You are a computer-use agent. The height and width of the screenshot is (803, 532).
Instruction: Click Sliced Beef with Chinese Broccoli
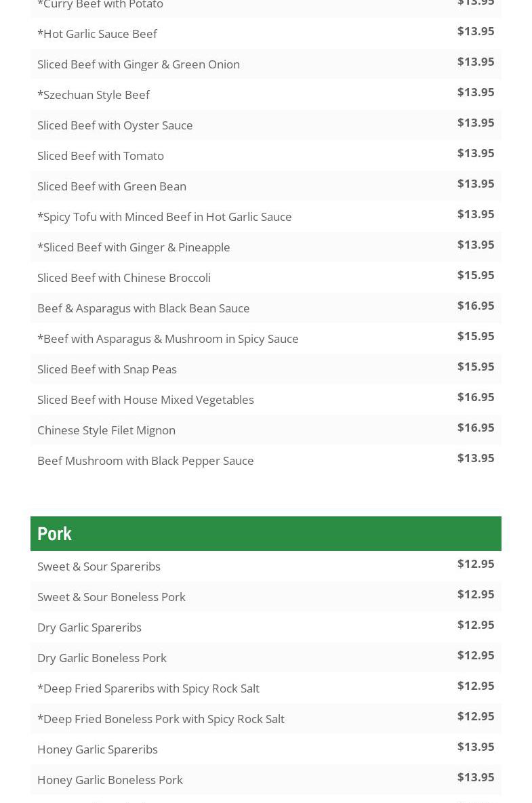(124, 278)
